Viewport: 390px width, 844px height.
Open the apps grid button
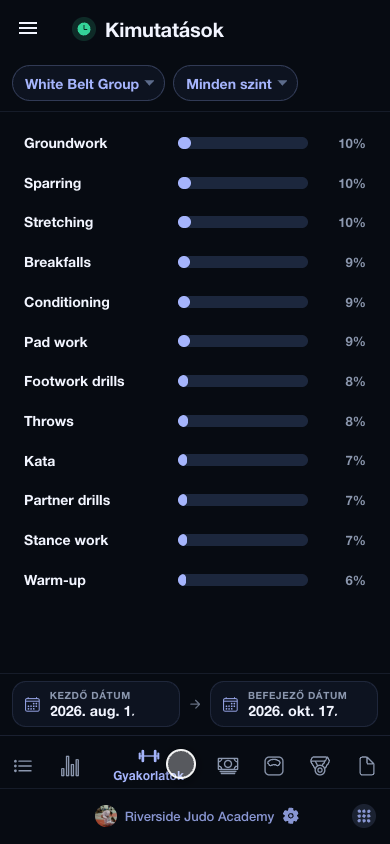click(364, 816)
